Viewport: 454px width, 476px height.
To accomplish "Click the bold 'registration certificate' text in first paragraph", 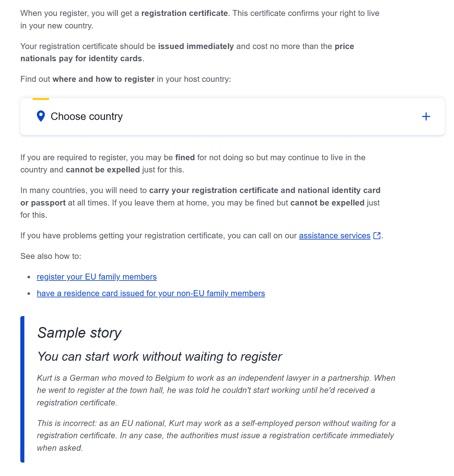I will (x=184, y=13).
